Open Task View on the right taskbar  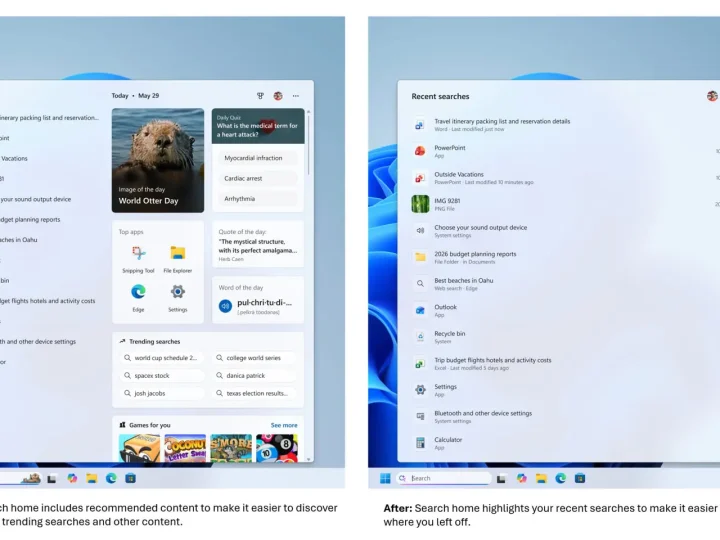(501, 479)
